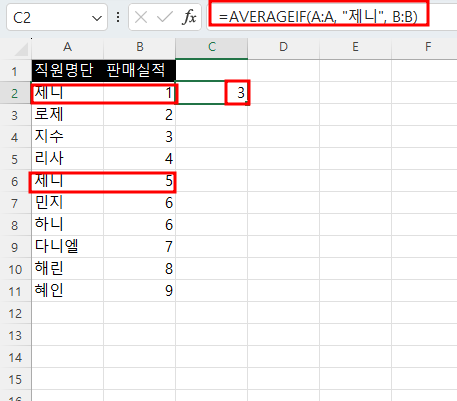457x401 pixels.
Task: Select cell A6 containing 제니
Action: point(68,181)
